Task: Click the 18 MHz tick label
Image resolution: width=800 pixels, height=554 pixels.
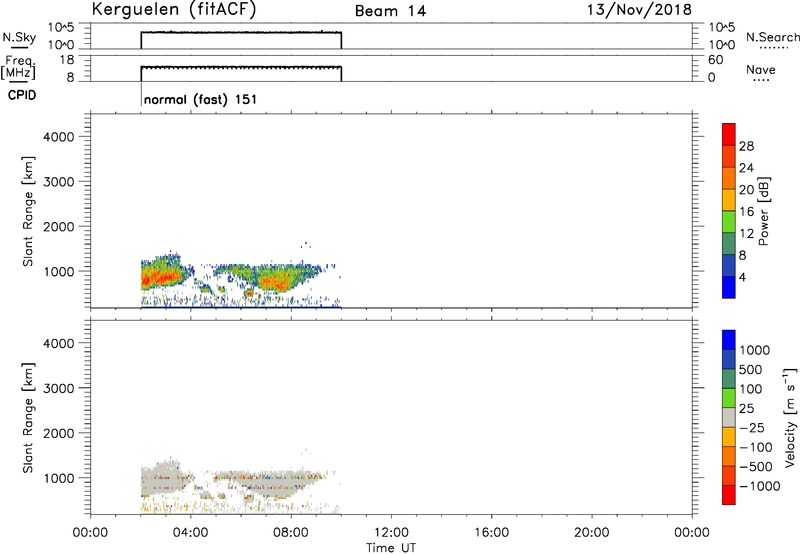Action: pyautogui.click(x=67, y=60)
